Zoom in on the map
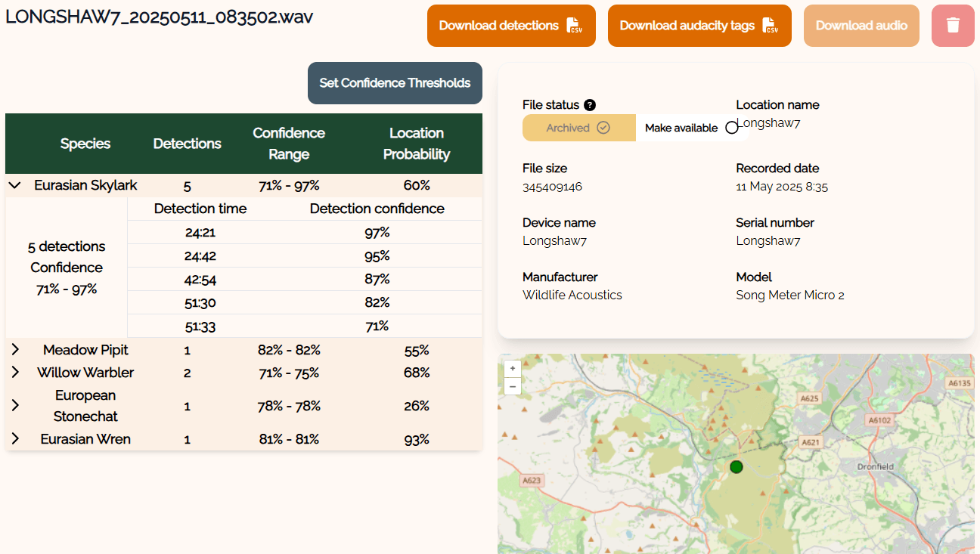 (x=513, y=368)
